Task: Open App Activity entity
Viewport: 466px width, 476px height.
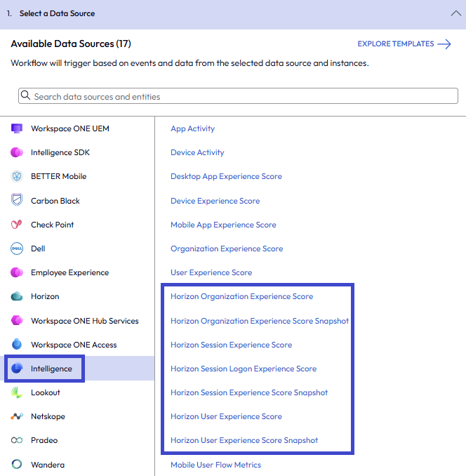Action: pos(193,128)
